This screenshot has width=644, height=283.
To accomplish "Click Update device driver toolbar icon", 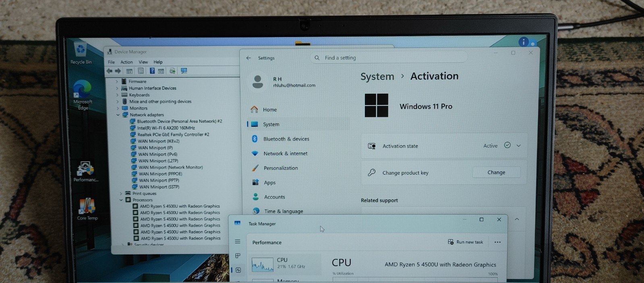I will click(x=172, y=71).
